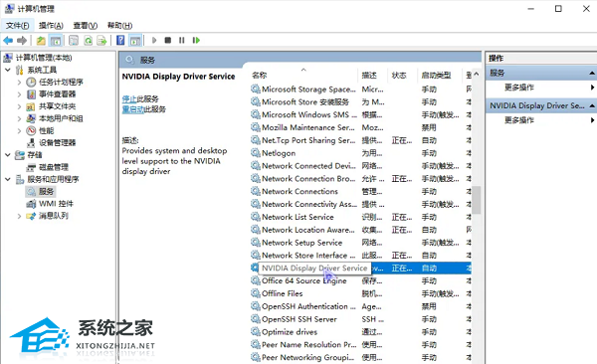597x364 pixels.
Task: Click the 停止 this service link
Action: tap(129, 99)
